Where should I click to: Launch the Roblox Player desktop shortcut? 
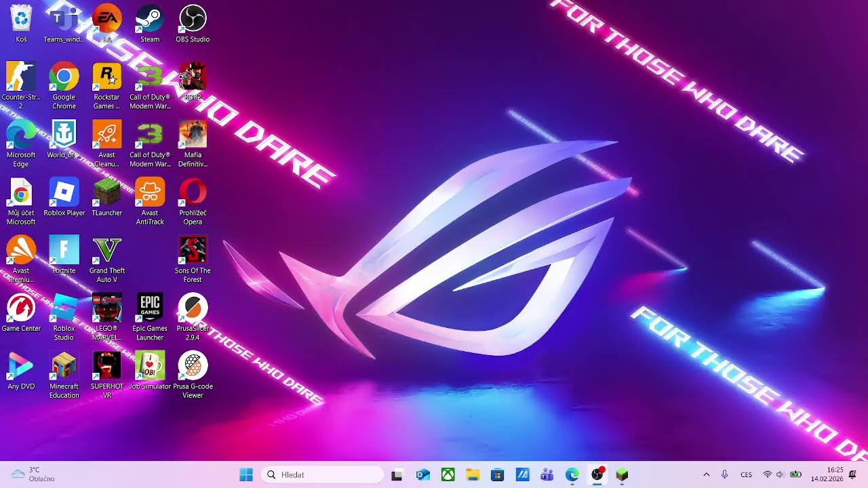[x=64, y=197]
